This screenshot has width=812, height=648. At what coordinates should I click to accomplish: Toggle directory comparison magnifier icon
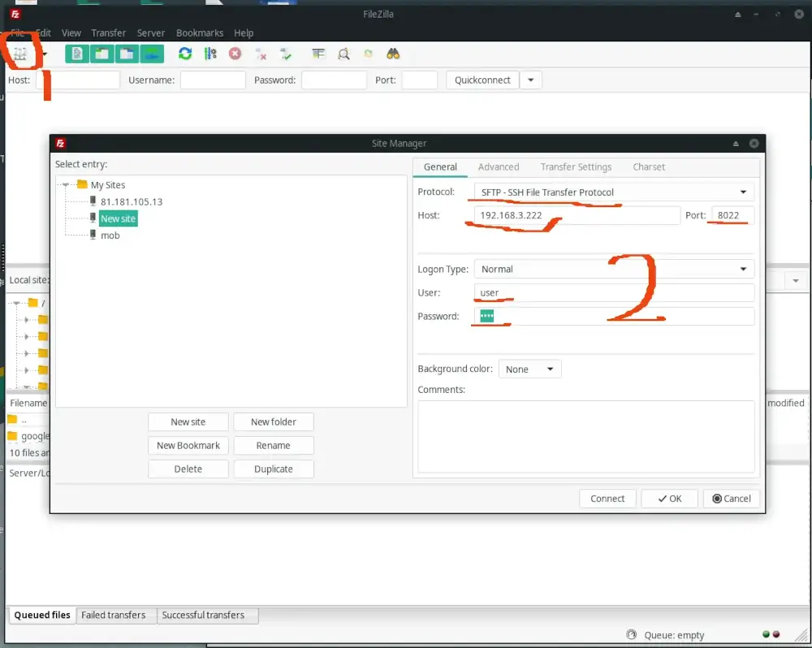pos(343,54)
